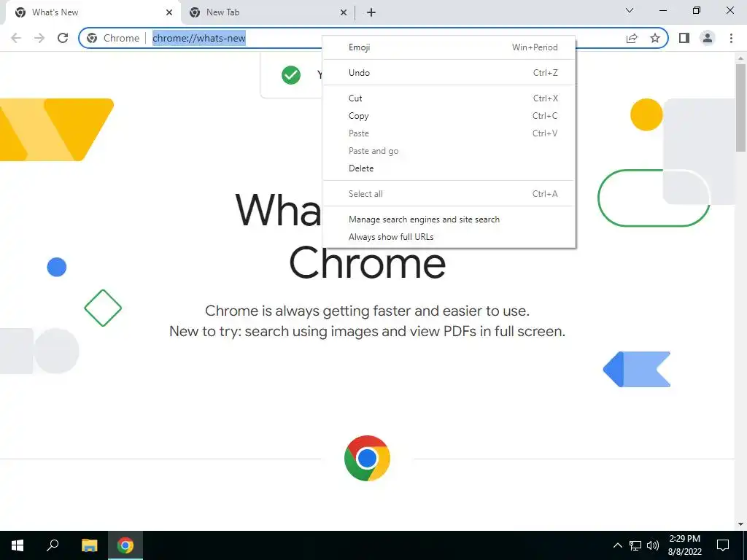Screen dimensions: 747x560
Task: Open Windows taskbar search
Action: [53, 545]
